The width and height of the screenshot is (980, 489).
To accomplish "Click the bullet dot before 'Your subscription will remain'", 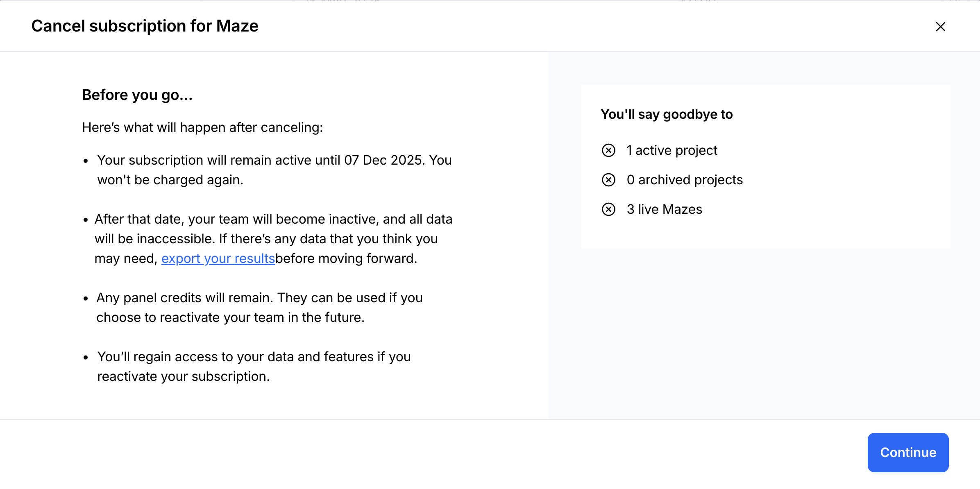I will [x=86, y=161].
